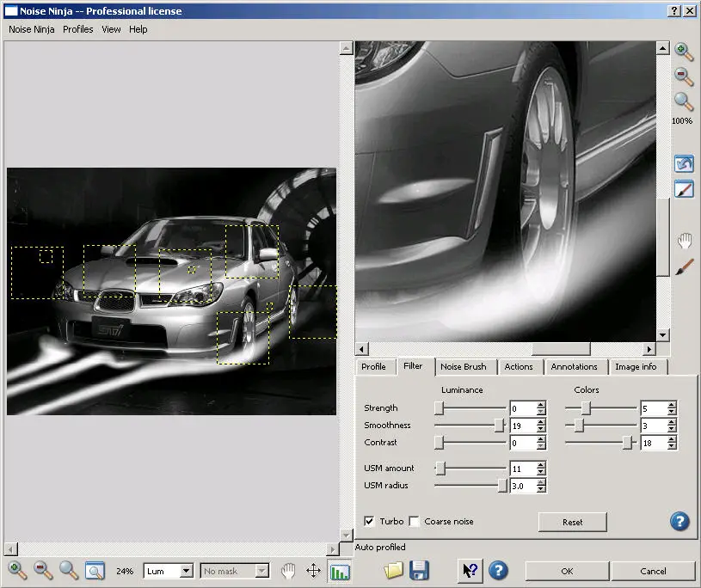701x588 pixels.
Task: Toggle the Turbo checkbox
Action: click(x=369, y=522)
